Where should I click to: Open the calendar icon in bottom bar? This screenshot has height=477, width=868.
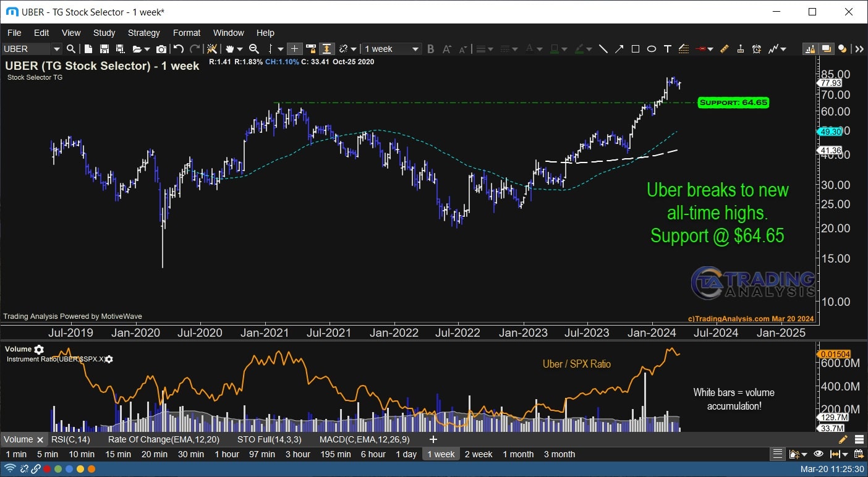tap(858, 454)
